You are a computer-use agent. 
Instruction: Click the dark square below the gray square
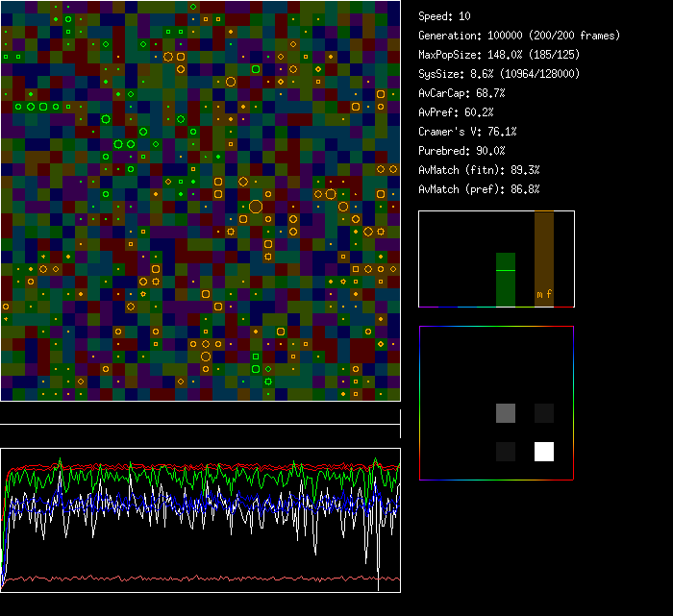coord(506,452)
